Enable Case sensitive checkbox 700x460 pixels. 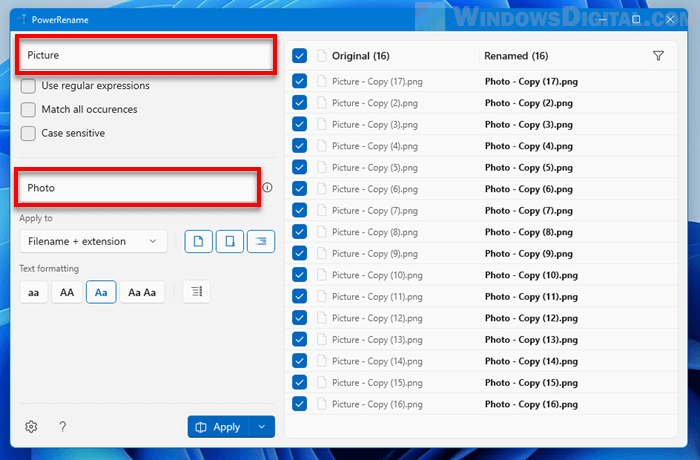click(x=28, y=133)
